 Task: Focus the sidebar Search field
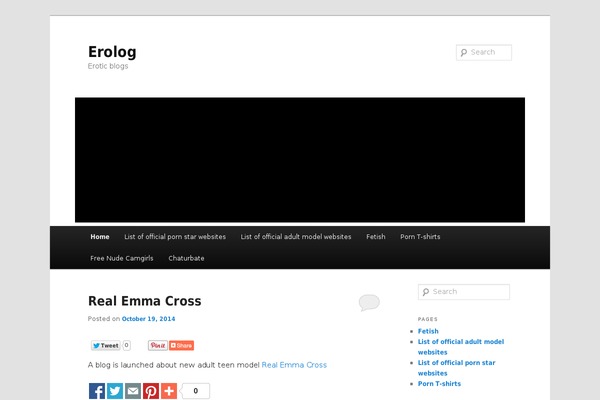point(464,292)
